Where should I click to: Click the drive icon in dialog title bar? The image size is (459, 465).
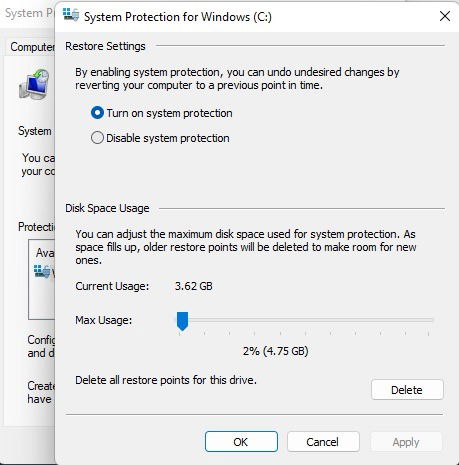pos(71,15)
